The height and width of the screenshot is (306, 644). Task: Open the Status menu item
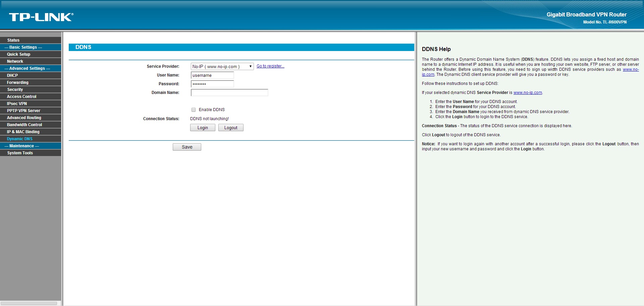(31, 40)
